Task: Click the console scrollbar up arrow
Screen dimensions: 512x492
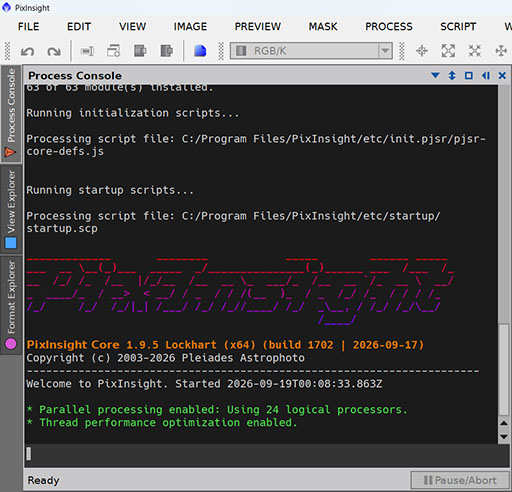Action: [504, 423]
